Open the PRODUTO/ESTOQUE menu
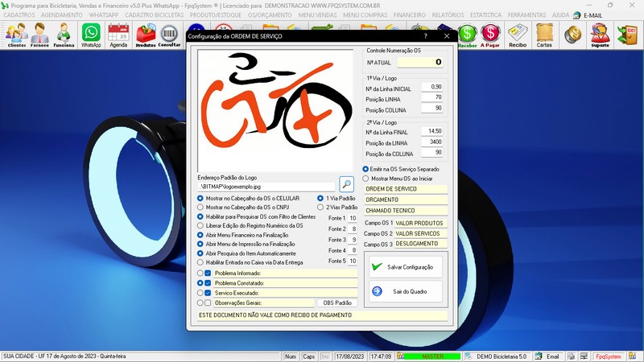 216,15
